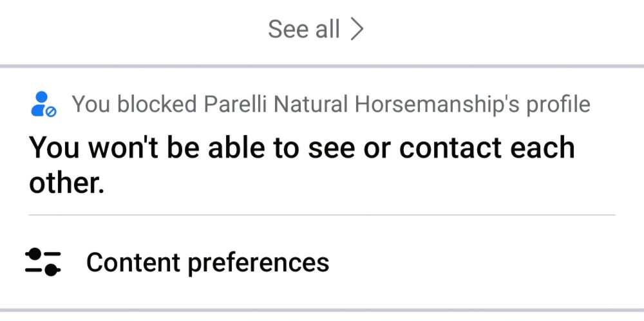The height and width of the screenshot is (321, 644).
Task: Tap the bottom gray separator under Content preferences
Action: (322, 311)
